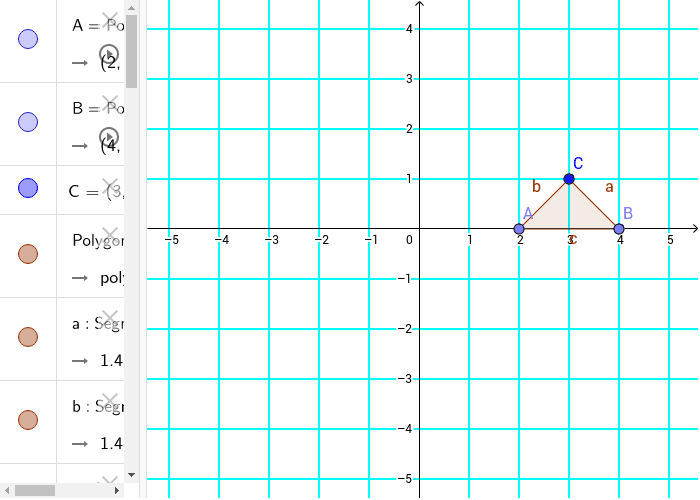Toggle visibility of point A in algebra list
700x500 pixels.
[x=28, y=39]
